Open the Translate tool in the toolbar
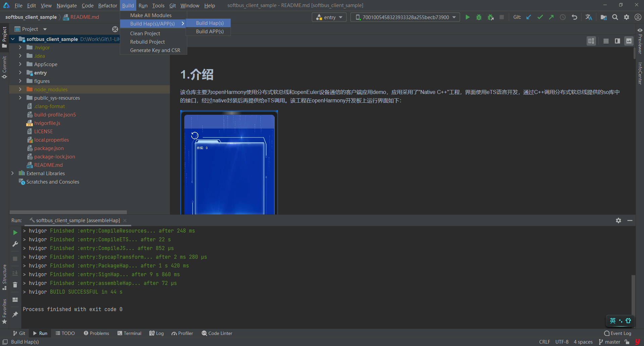 pyautogui.click(x=589, y=17)
